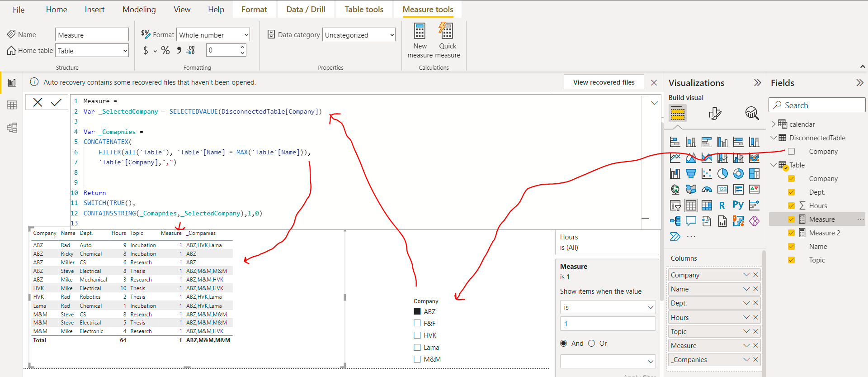Choose the Python visual icon
868x377 pixels.
[738, 205]
